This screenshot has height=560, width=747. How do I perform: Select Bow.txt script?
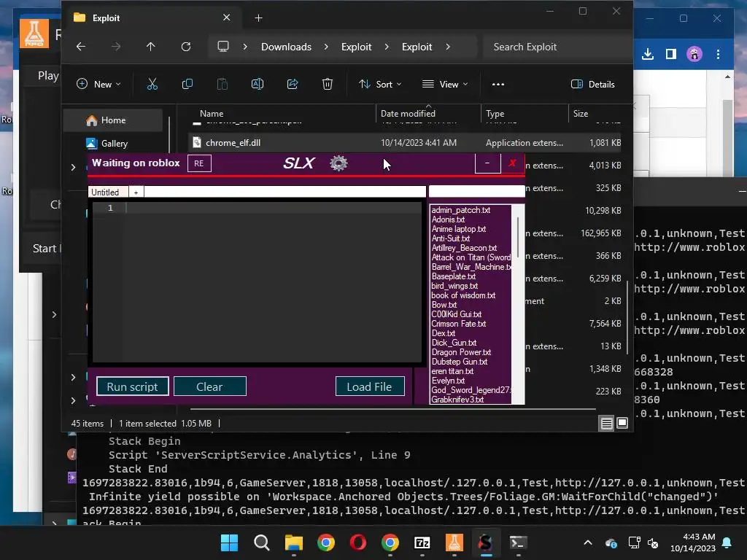point(444,305)
